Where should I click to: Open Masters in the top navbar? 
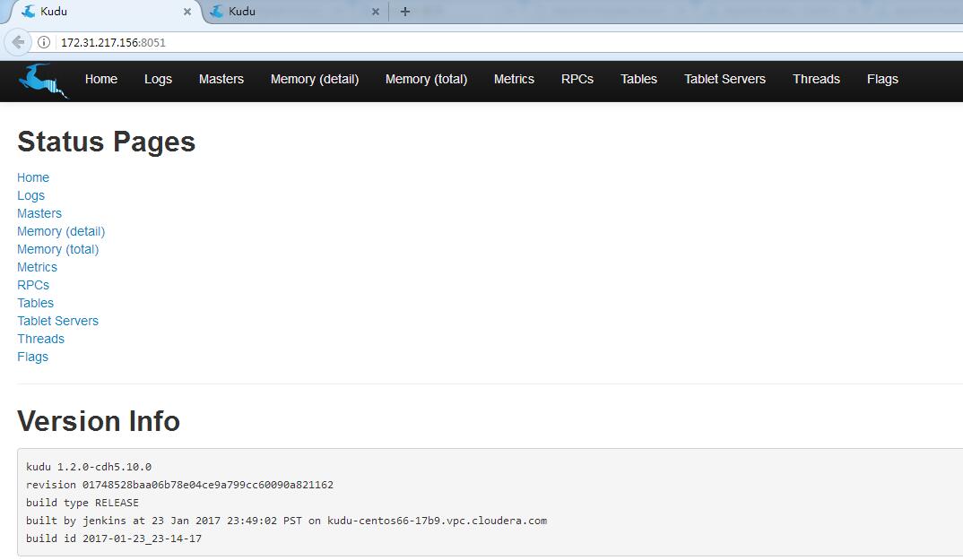coord(221,79)
